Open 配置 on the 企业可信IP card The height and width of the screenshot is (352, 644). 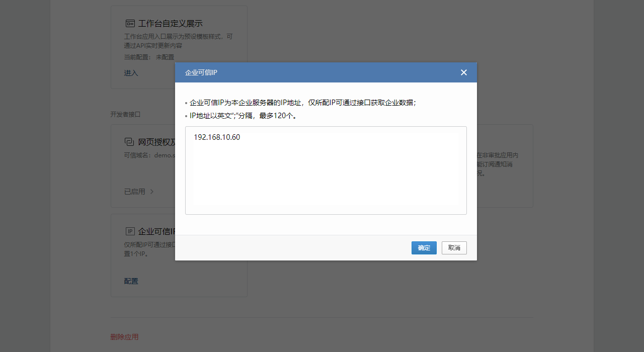[x=131, y=281]
